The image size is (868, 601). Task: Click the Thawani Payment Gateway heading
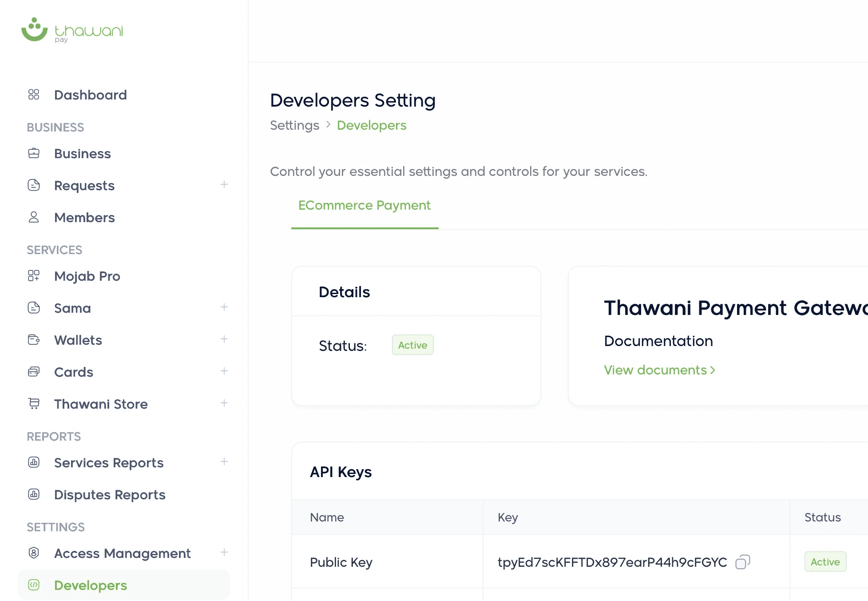point(736,308)
